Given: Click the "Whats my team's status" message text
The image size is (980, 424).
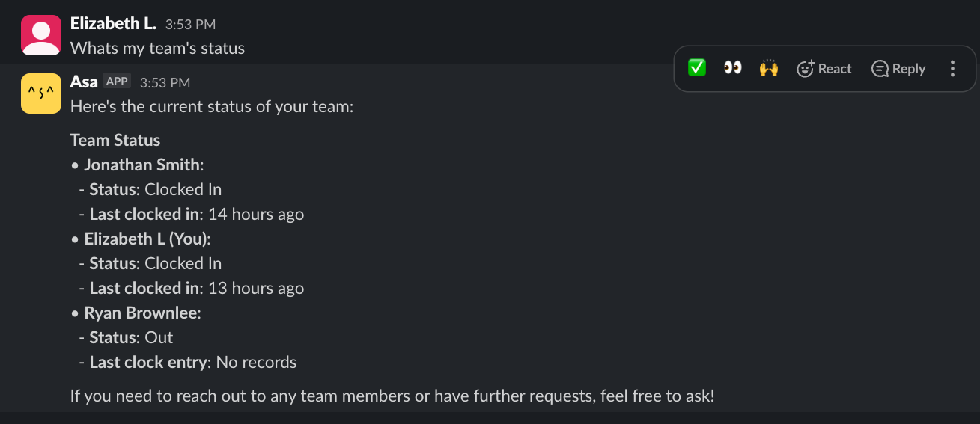Looking at the screenshot, I should point(157,49).
